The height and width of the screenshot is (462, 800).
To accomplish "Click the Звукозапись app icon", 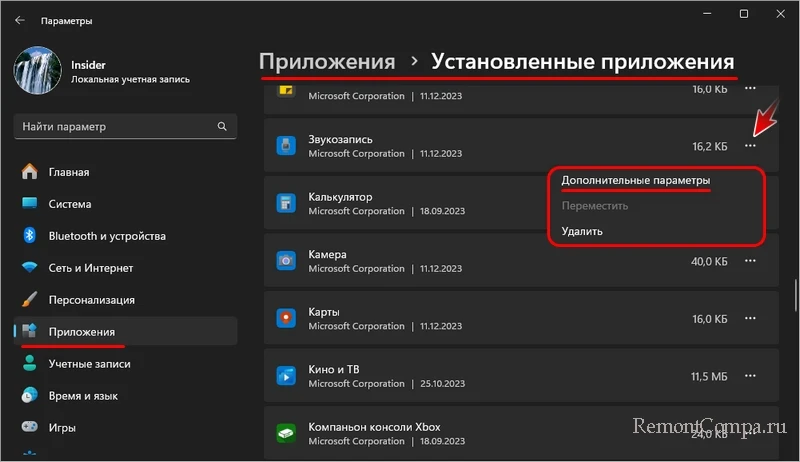I will point(286,145).
